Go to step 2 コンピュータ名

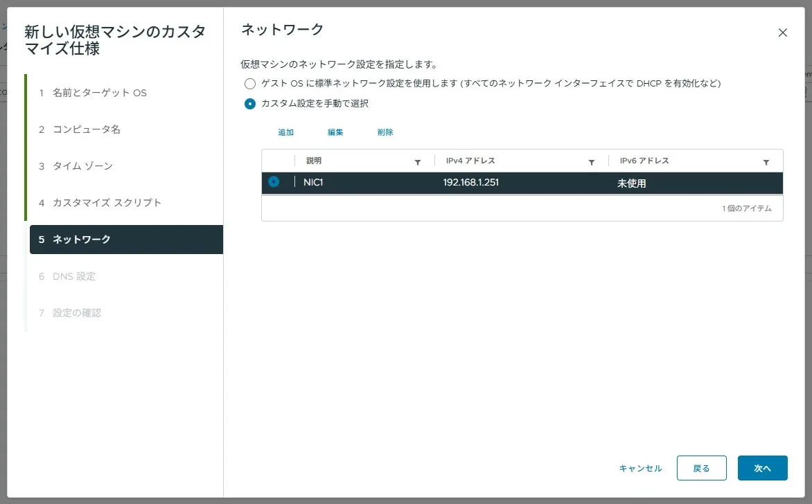click(x=126, y=129)
